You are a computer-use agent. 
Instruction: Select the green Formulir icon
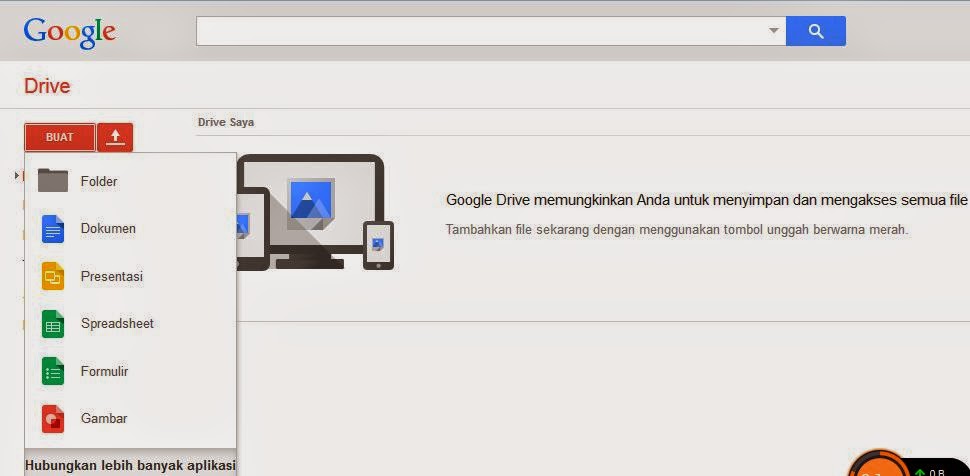[x=53, y=371]
